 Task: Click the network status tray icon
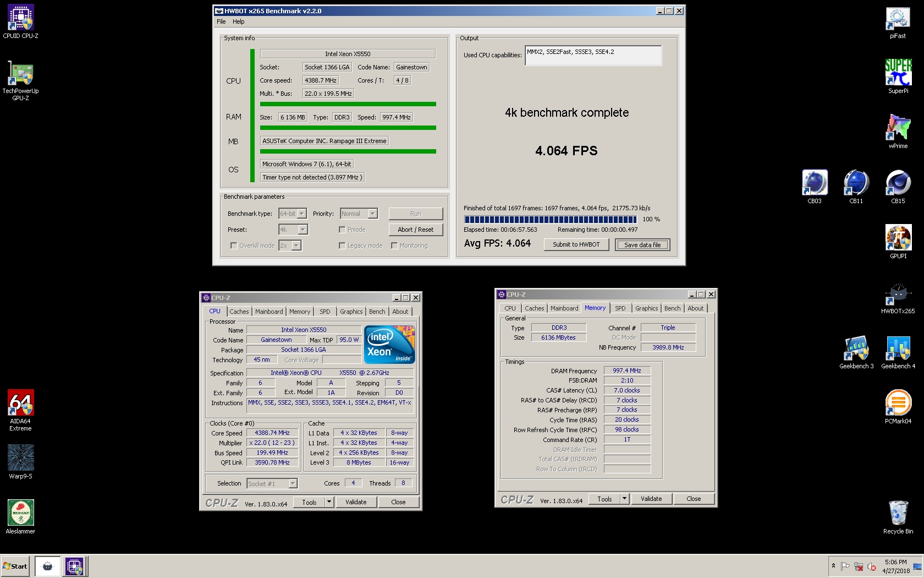click(859, 566)
